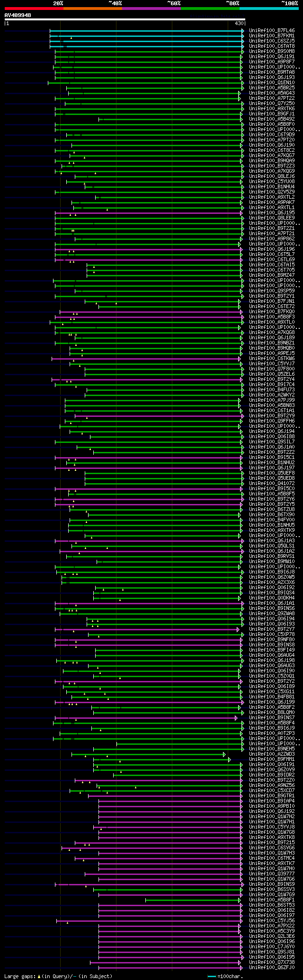The width and height of the screenshot is (303, 980).
Task: Open the UniRef100_A9P8F7 hit
Action: point(272,62)
